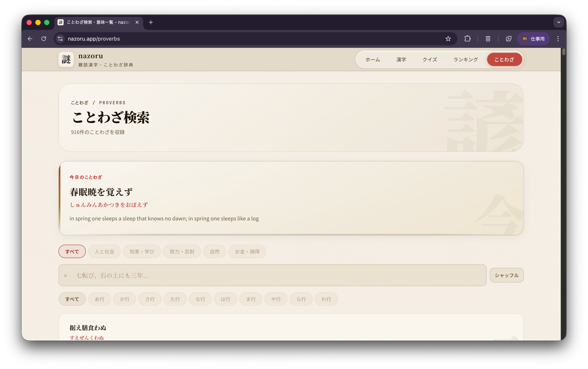588x369 pixels.
Task: Filter by 知恵・学び category
Action: (x=142, y=252)
